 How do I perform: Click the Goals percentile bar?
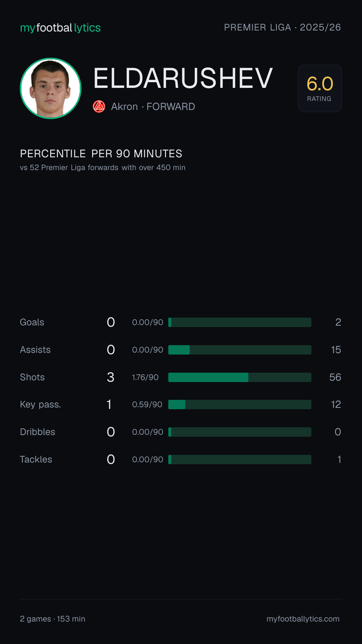tap(240, 322)
